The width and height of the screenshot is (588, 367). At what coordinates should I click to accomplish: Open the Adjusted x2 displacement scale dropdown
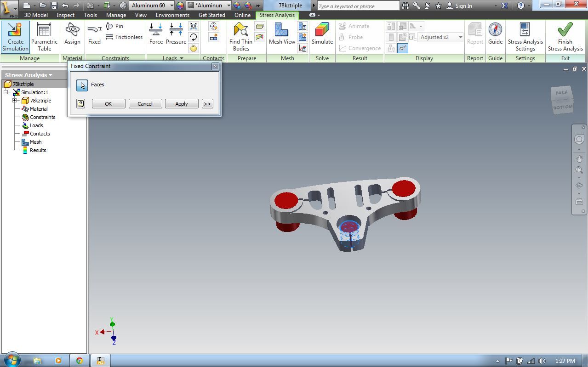point(460,37)
